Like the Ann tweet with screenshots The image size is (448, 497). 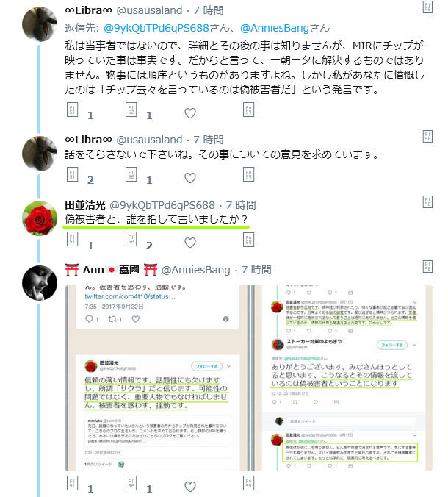click(x=190, y=487)
